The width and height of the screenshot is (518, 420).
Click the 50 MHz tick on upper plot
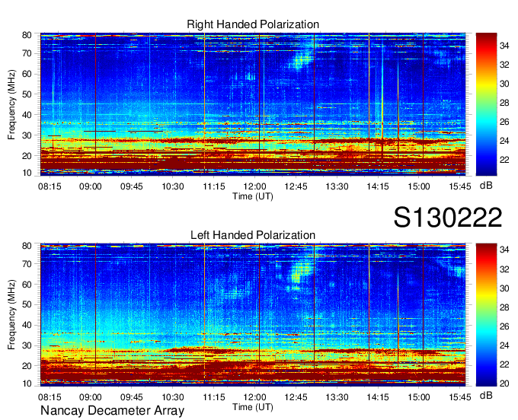coord(27,94)
